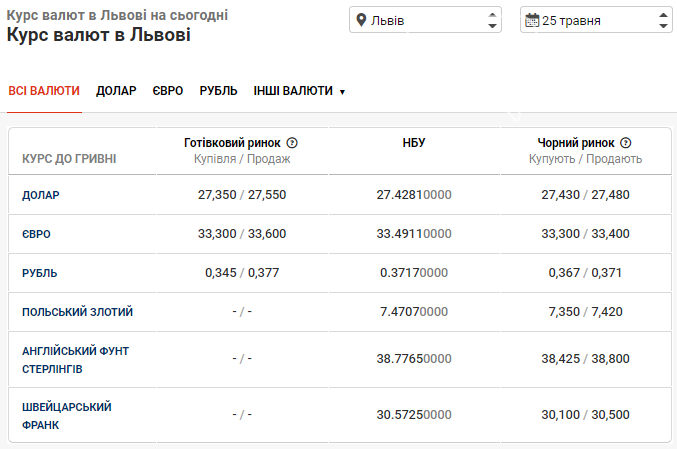This screenshot has height=449, width=677.
Task: Open the ПОЛЬСЬКИЙ ЗЛОТИЙ currency link
Action: point(78,312)
